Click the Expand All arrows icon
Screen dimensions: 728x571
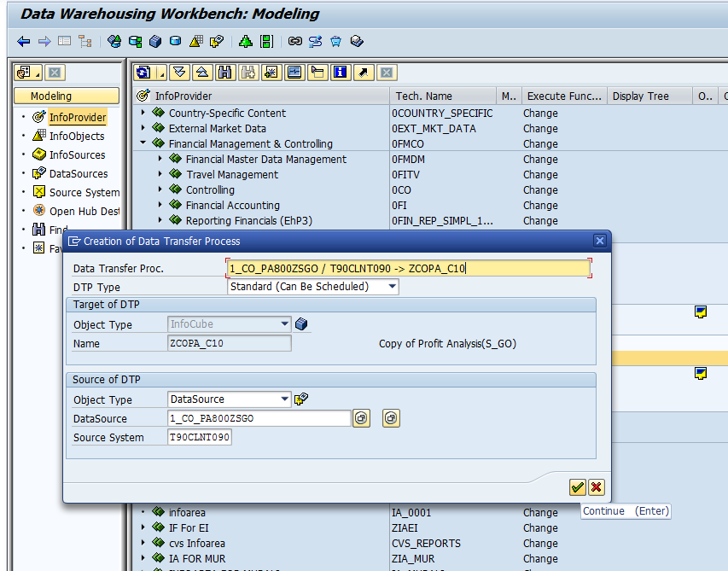coord(180,73)
